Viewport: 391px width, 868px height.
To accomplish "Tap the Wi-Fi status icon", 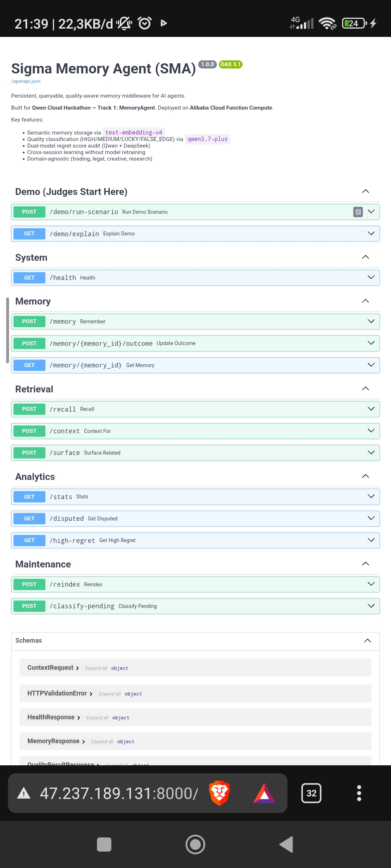I will point(327,24).
